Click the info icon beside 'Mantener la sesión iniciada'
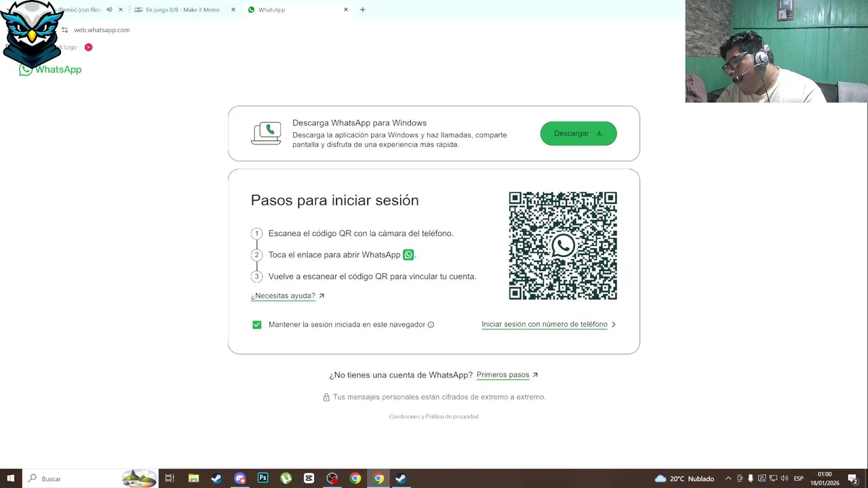868x488 pixels. click(x=431, y=325)
